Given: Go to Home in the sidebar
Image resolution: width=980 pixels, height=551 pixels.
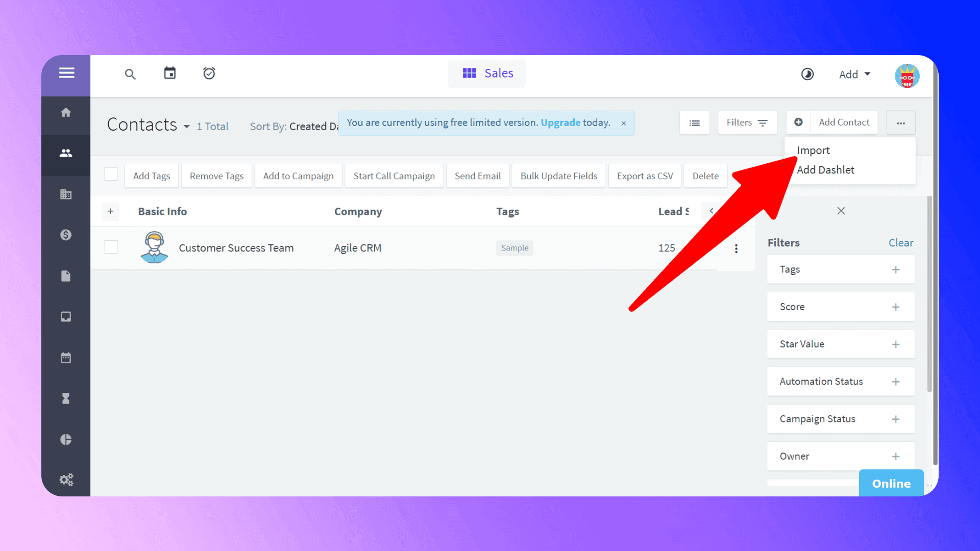Looking at the screenshot, I should pyautogui.click(x=66, y=112).
